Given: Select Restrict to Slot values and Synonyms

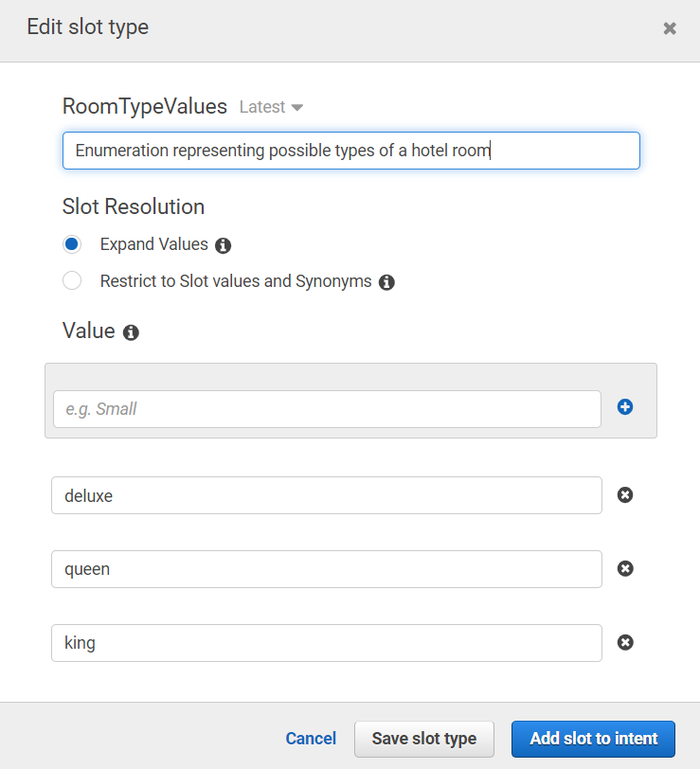Looking at the screenshot, I should click(72, 280).
